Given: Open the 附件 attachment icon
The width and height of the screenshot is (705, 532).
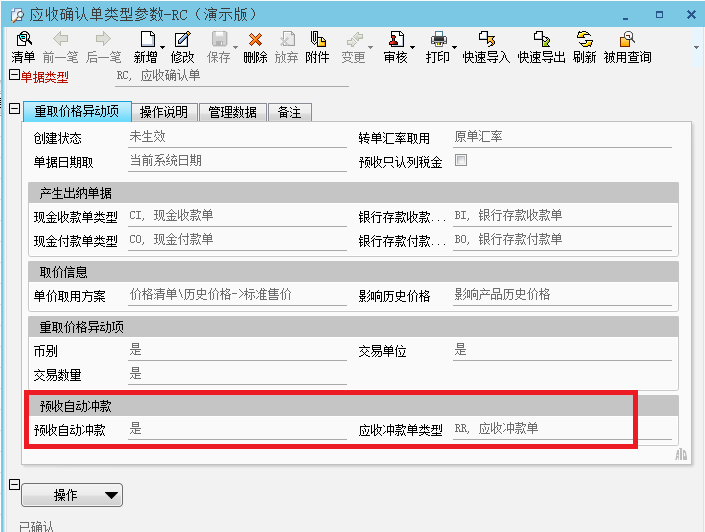Looking at the screenshot, I should click(318, 40).
